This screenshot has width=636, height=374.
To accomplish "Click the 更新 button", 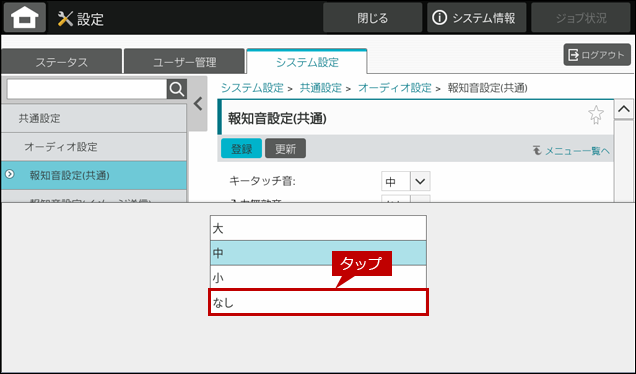I will (285, 148).
